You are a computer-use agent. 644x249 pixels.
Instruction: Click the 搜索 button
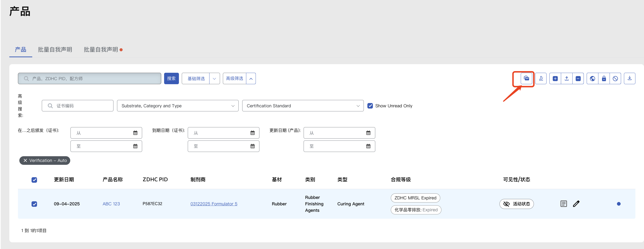(171, 79)
